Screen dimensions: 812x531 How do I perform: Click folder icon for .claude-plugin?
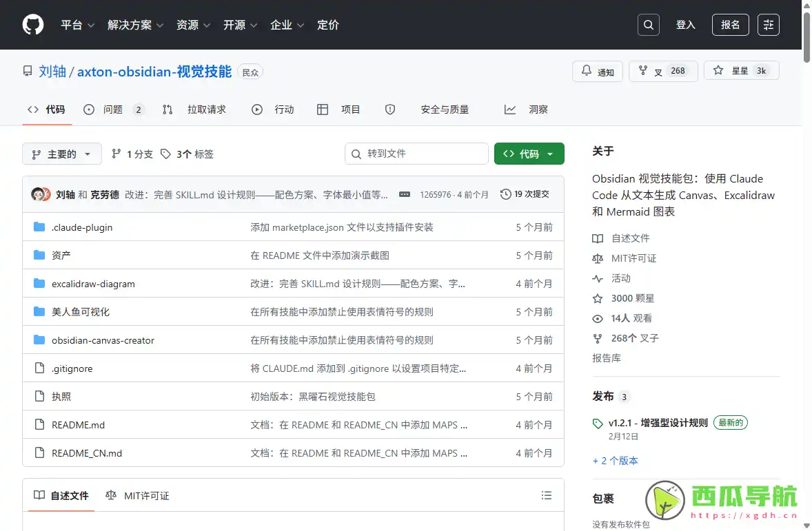tap(39, 227)
